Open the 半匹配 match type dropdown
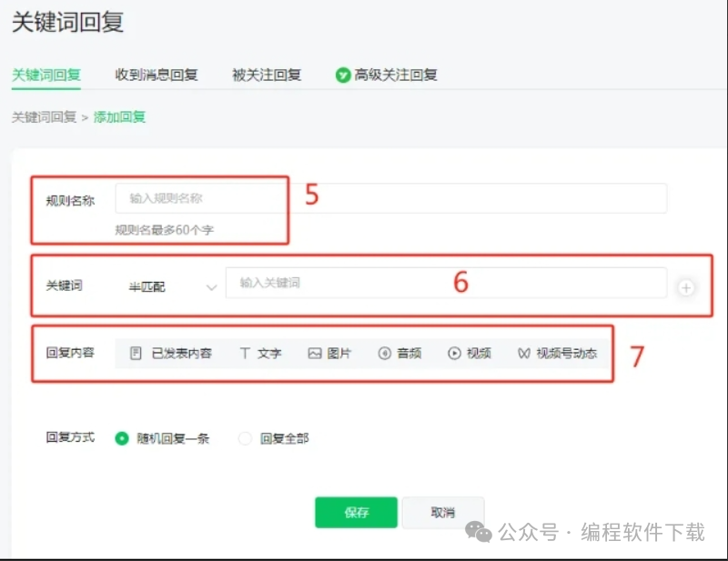Screen dimensions: 728x561 pyautogui.click(x=172, y=287)
